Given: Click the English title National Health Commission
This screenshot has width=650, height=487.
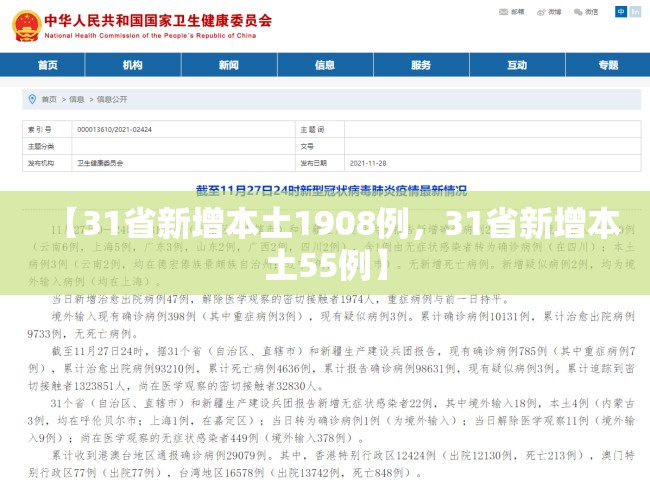Looking at the screenshot, I should tap(150, 36).
